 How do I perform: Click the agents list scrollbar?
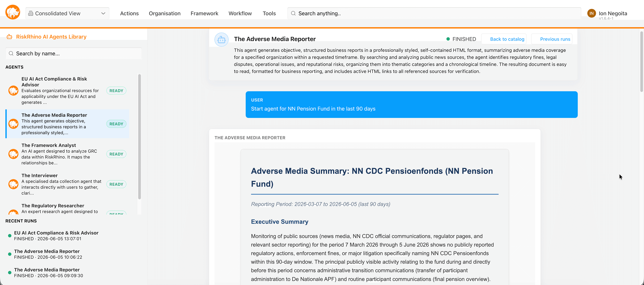(x=140, y=137)
